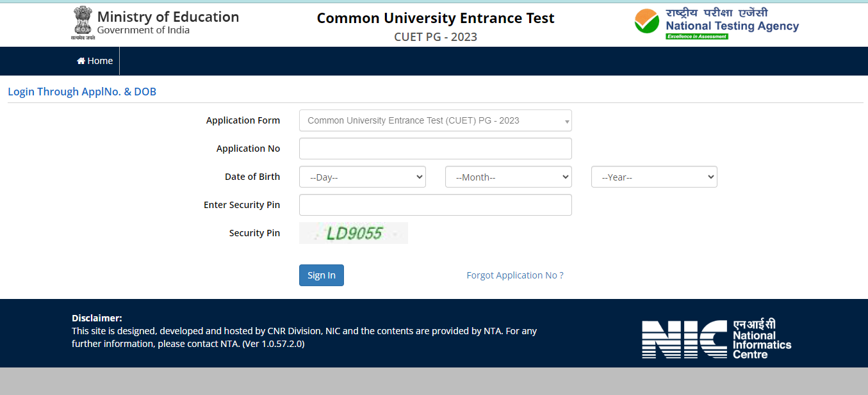Focus the Application No input field

click(436, 149)
